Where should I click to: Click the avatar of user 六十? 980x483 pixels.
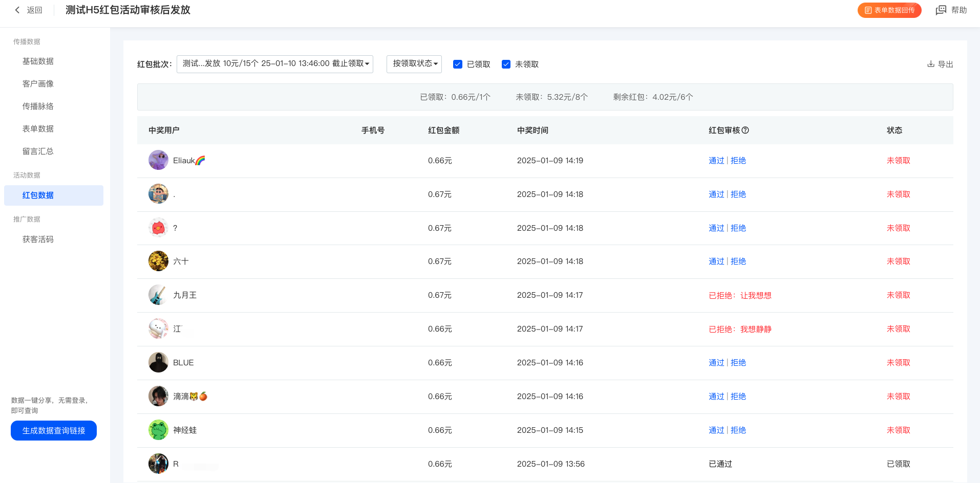point(158,261)
